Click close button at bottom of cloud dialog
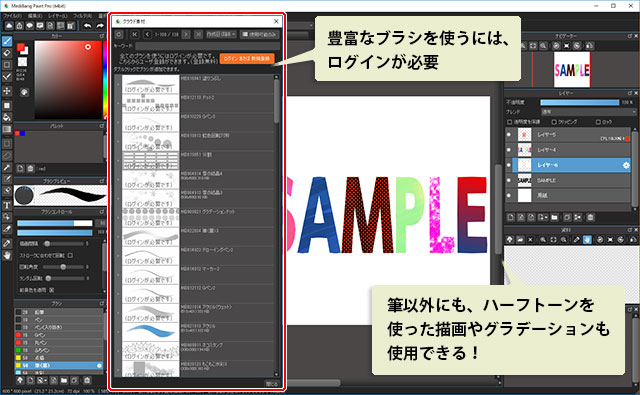The image size is (640, 395). (x=271, y=384)
